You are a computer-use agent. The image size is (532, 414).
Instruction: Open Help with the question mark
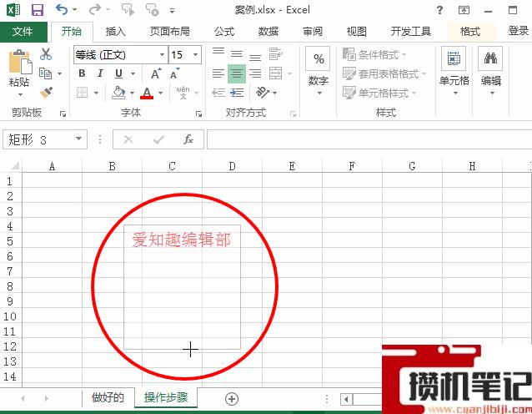[439, 10]
